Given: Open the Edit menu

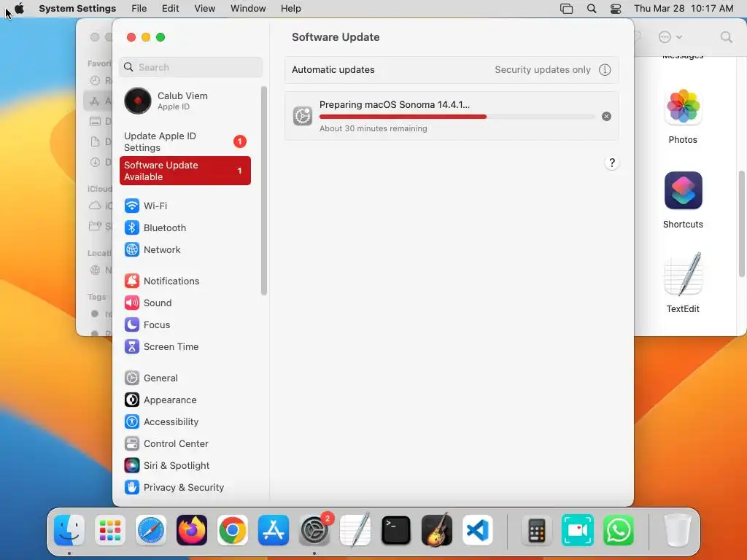Looking at the screenshot, I should (170, 8).
